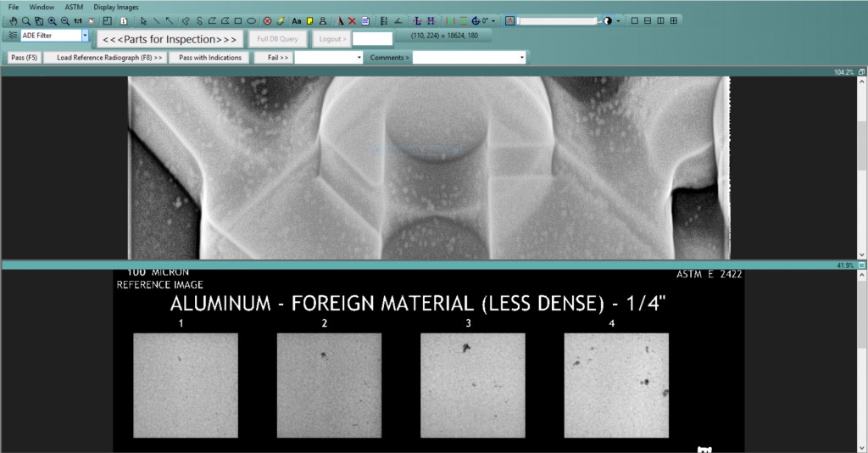Toggle side-by-side vertical split layout
868x453 pixels.
point(660,20)
